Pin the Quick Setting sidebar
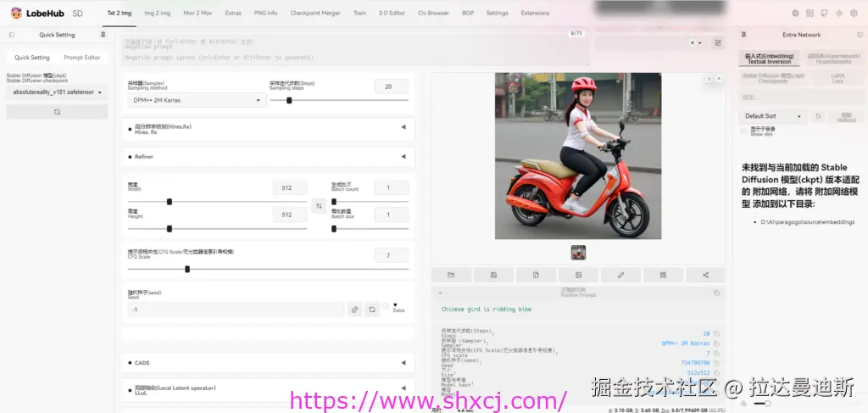The height and width of the screenshot is (413, 868). (x=103, y=34)
